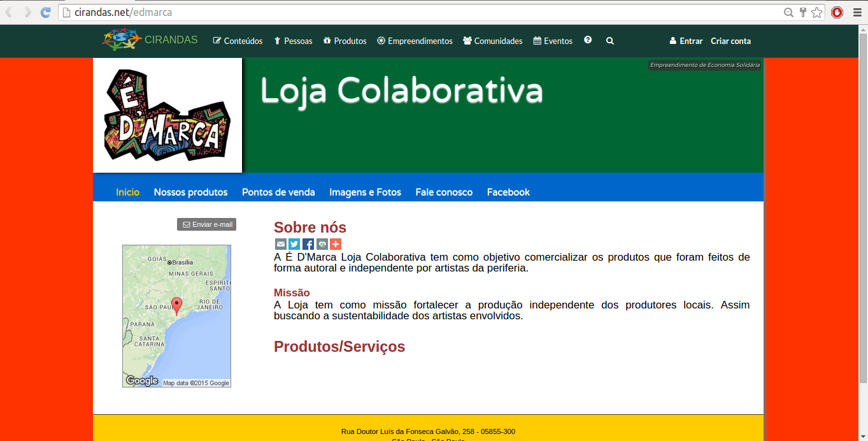Go forward in browser history
The image size is (868, 441).
click(27, 12)
